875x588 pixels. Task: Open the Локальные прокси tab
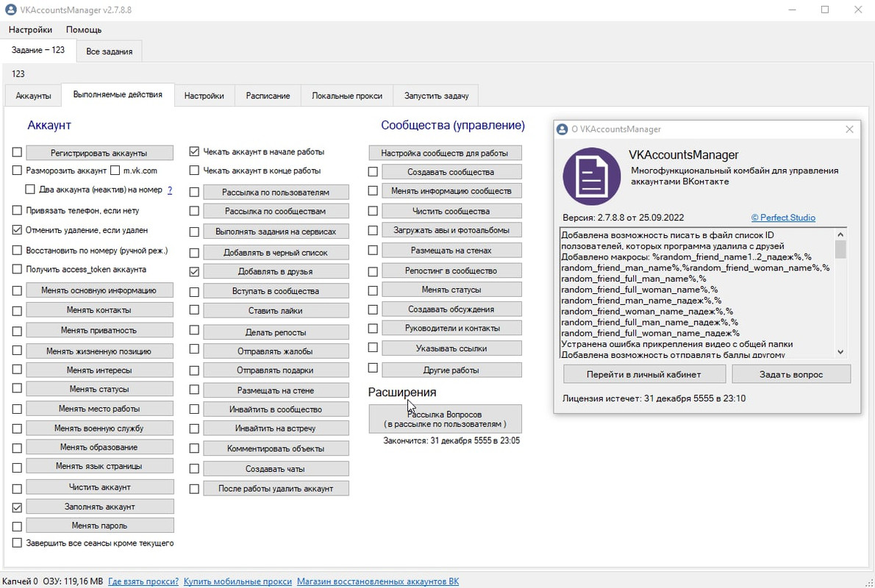pos(347,96)
